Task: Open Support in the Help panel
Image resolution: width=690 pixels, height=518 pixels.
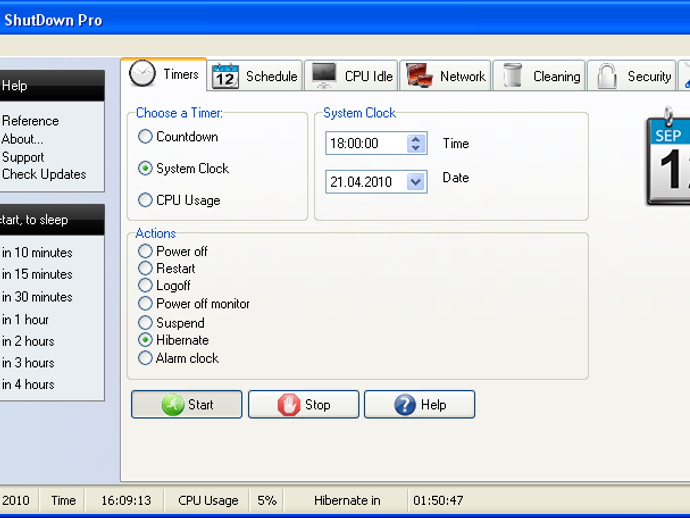Action: 23,157
